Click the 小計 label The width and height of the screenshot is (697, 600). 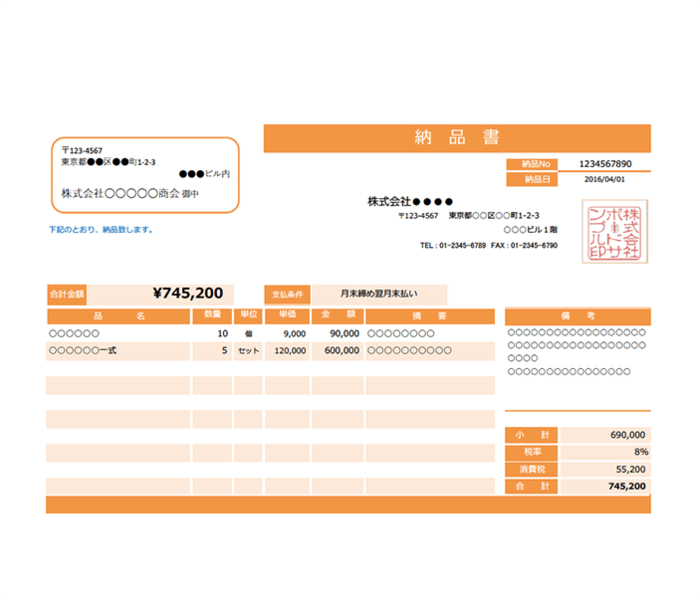(532, 435)
